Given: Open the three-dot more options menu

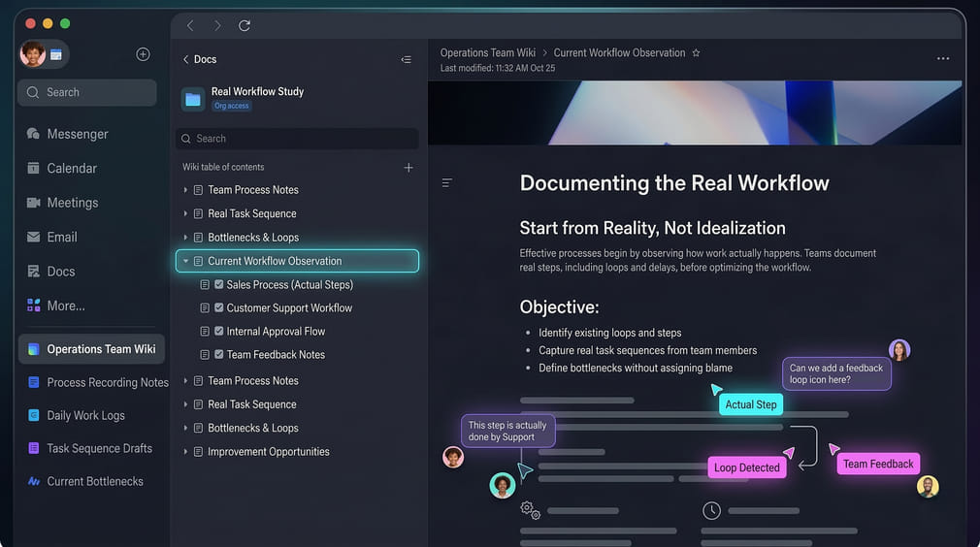Looking at the screenshot, I should pos(942,59).
